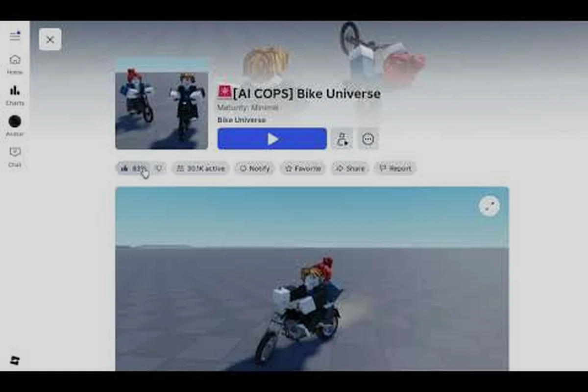The height and width of the screenshot is (392, 588).
Task: Click the invite friends icon beside Play
Action: point(342,139)
